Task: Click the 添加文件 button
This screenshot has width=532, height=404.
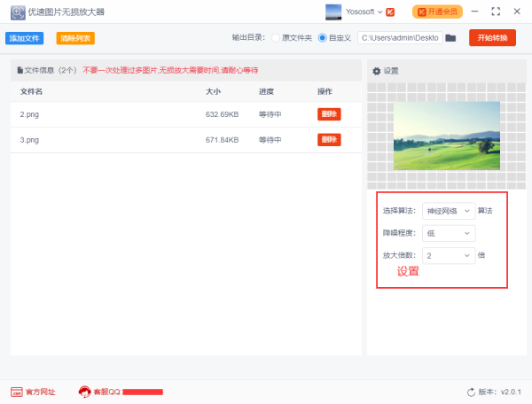Action: 24,38
